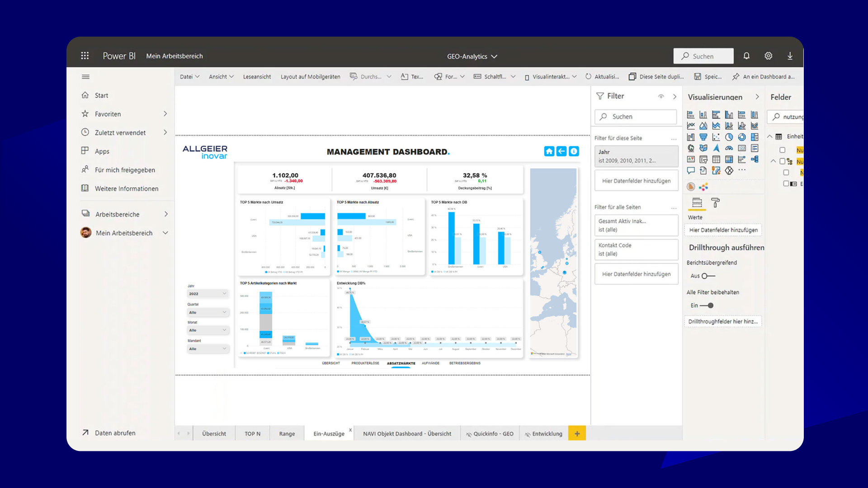
Task: Check the checkbox below the hierarchy field
Action: 786,173
